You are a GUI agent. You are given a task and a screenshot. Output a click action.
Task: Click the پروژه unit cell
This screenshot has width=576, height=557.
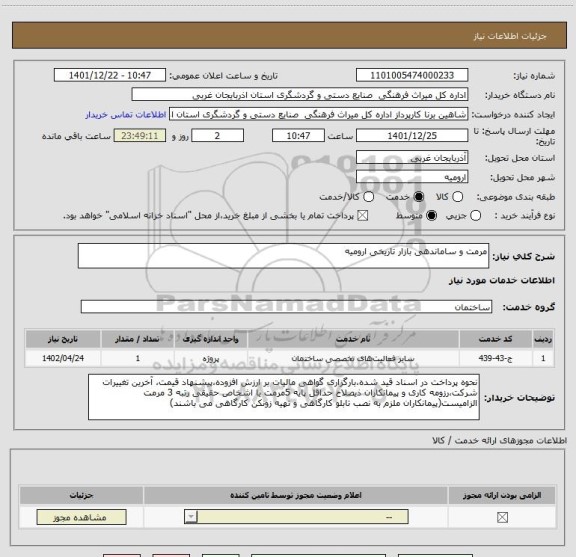point(211,358)
